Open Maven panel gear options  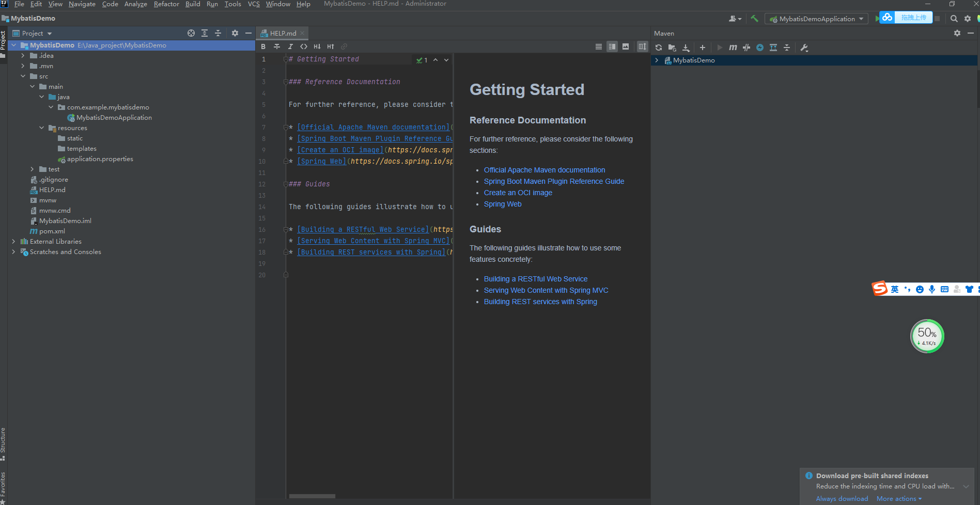click(x=957, y=33)
